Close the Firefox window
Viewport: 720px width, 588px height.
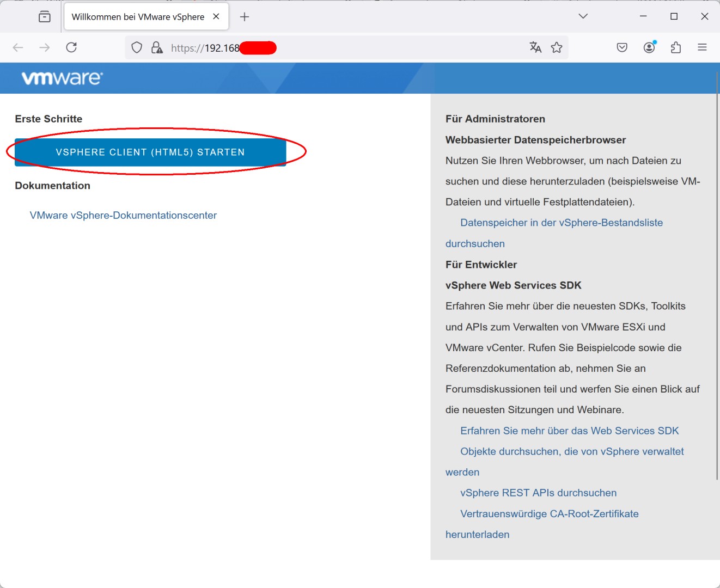coord(704,16)
